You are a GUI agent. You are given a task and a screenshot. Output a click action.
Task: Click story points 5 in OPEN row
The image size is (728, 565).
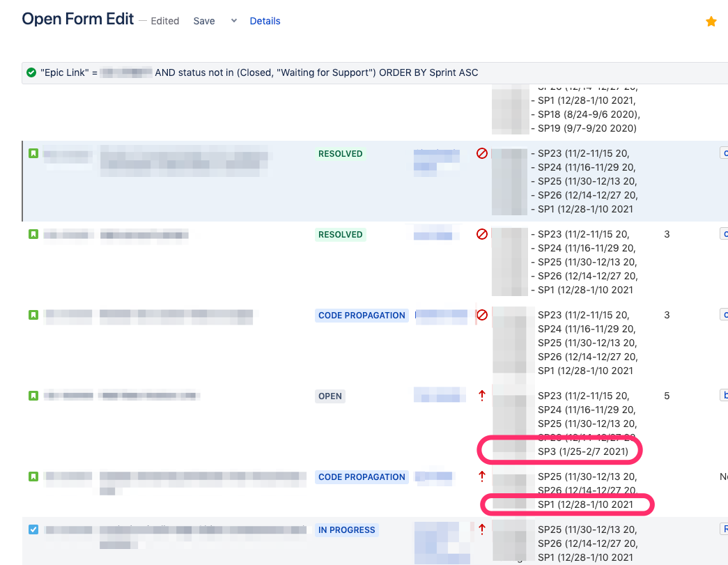click(x=667, y=396)
